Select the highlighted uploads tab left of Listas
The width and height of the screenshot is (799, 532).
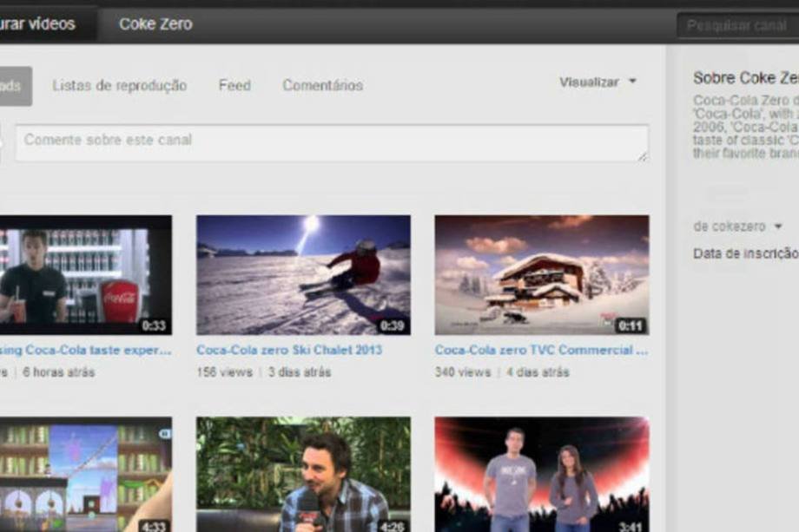coord(14,86)
